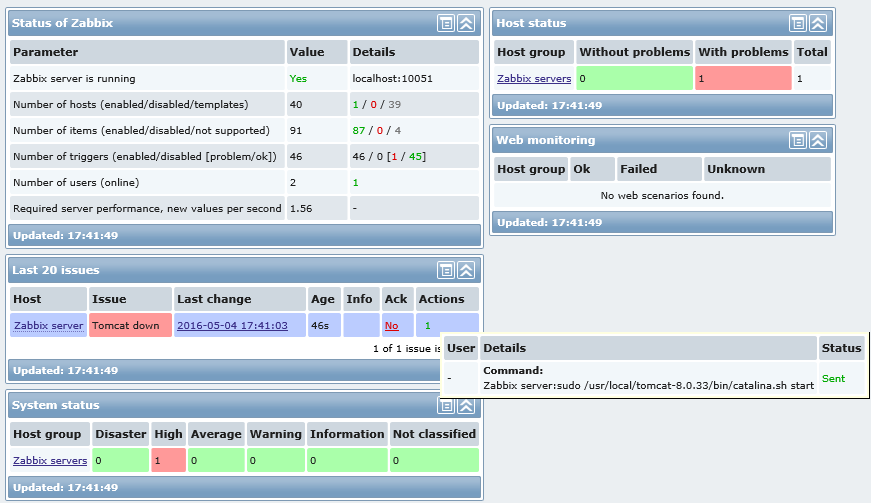The height and width of the screenshot is (503, 871).
Task: Collapse the Host status widget
Action: coord(818,23)
